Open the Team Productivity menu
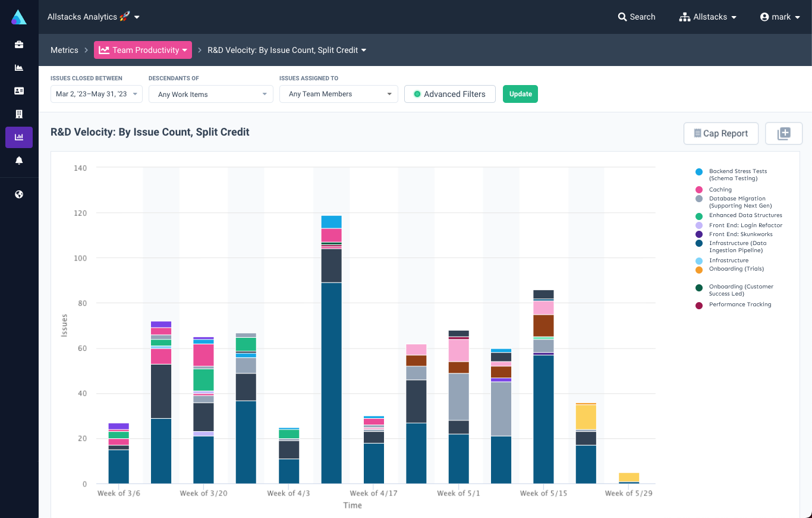Viewport: 812px width, 518px height. 143,50
